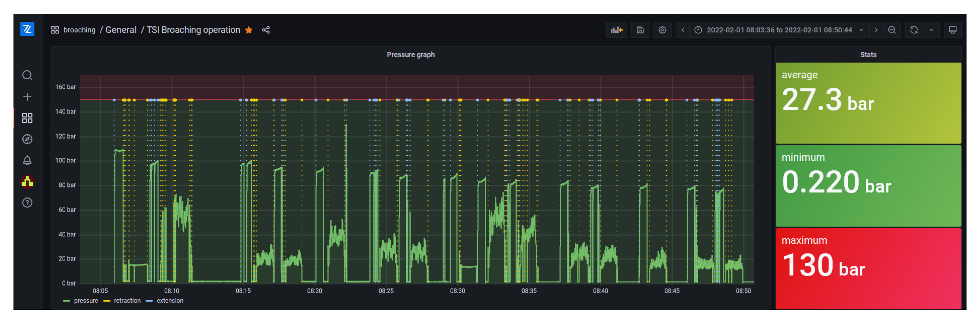Click the add panel icon
Image resolution: width=980 pixels, height=326 pixels.
(x=616, y=30)
